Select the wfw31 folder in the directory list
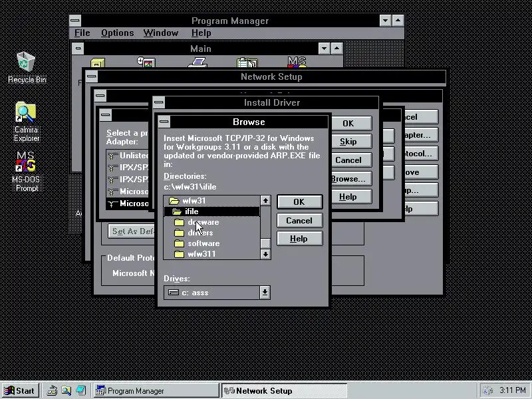This screenshot has width=532, height=399. click(212, 201)
